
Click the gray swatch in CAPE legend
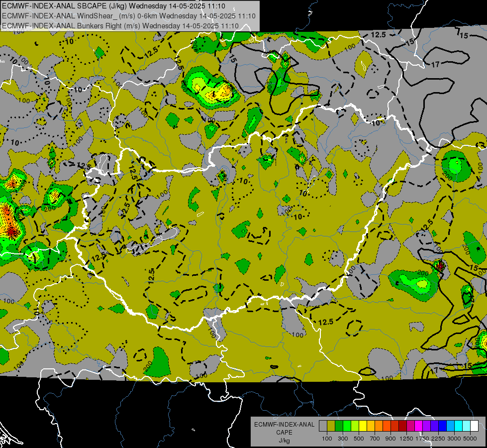(323, 426)
